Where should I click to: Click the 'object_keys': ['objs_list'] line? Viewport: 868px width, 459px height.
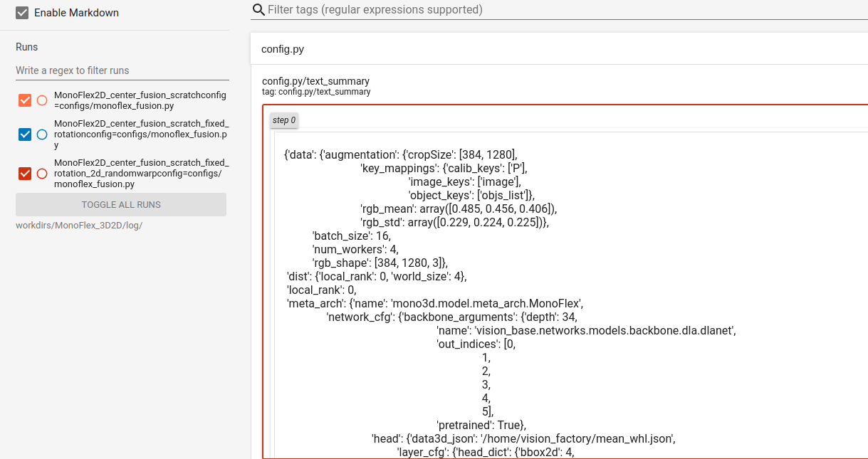point(471,195)
